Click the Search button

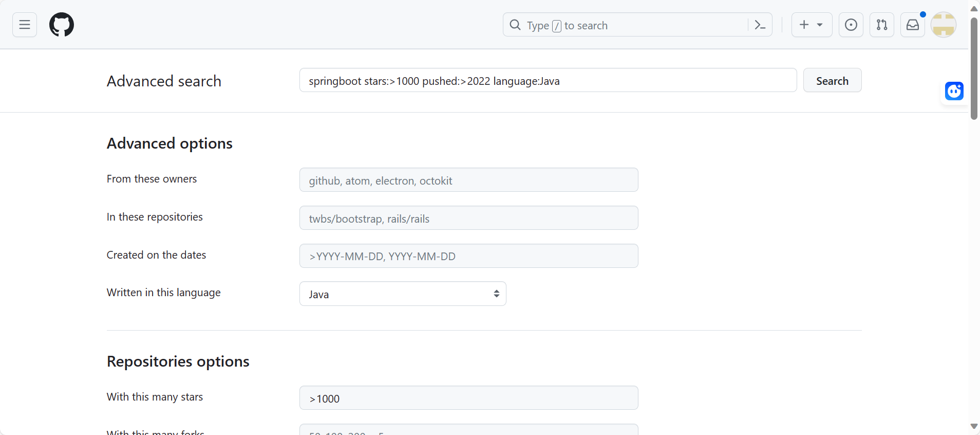coord(832,80)
